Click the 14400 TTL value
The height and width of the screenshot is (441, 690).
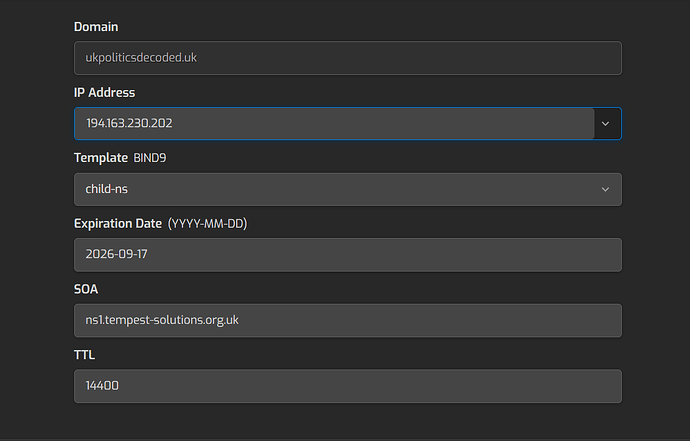click(103, 386)
